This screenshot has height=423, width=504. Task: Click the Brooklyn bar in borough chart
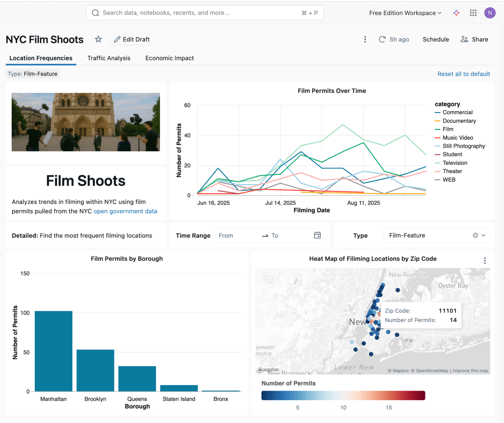pyautogui.click(x=95, y=370)
